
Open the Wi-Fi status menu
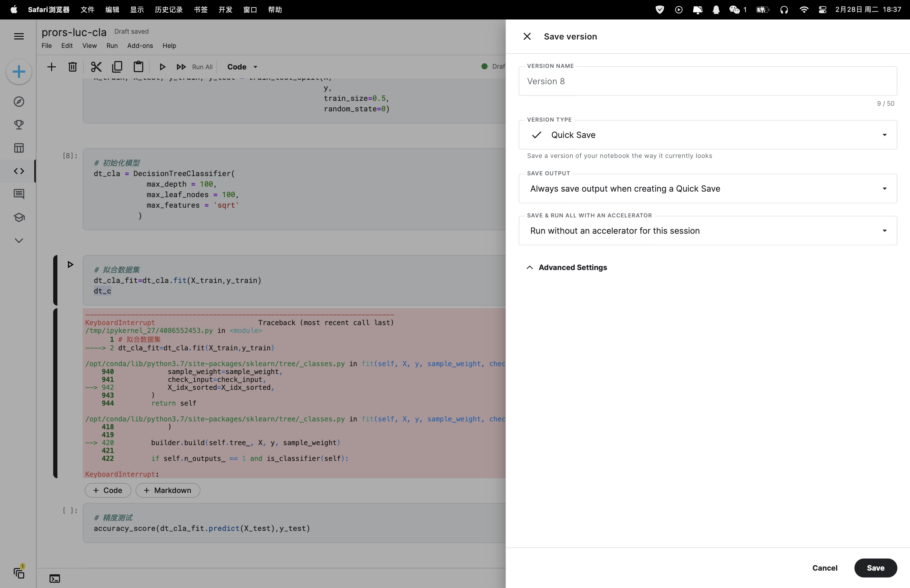pyautogui.click(x=804, y=9)
